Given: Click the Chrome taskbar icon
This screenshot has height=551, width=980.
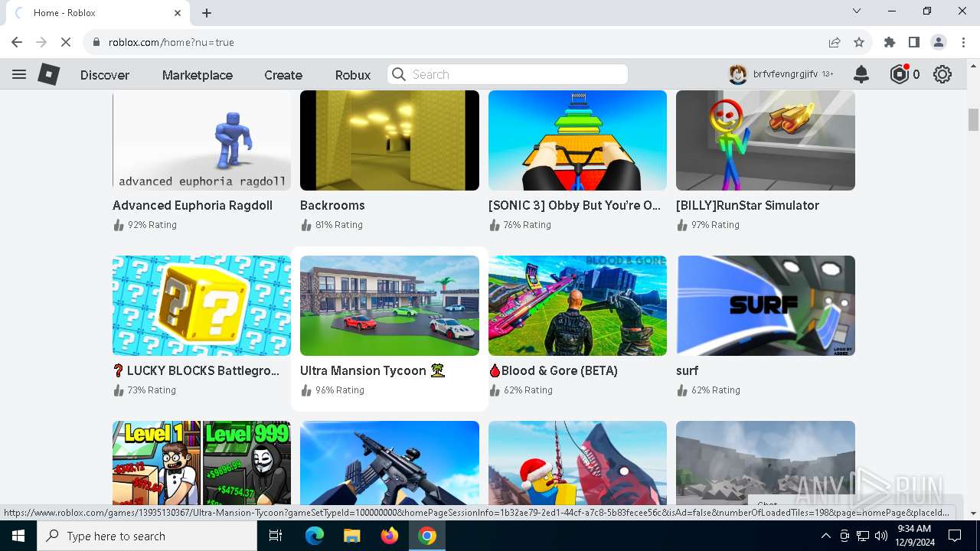Looking at the screenshot, I should 427,536.
